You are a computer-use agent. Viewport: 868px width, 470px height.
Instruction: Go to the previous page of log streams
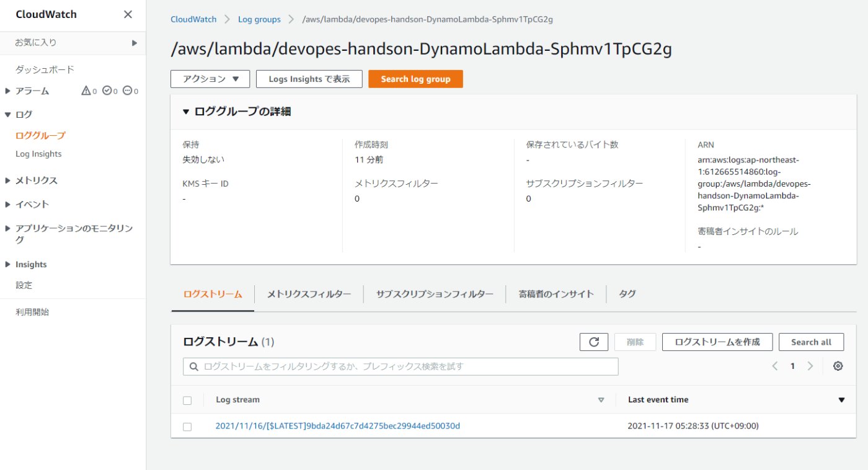[774, 366]
